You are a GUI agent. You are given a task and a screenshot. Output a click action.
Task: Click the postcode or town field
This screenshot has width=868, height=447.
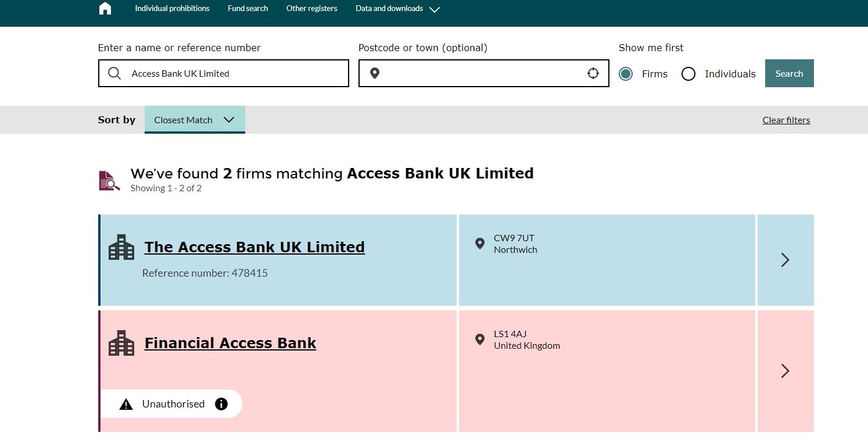click(484, 73)
